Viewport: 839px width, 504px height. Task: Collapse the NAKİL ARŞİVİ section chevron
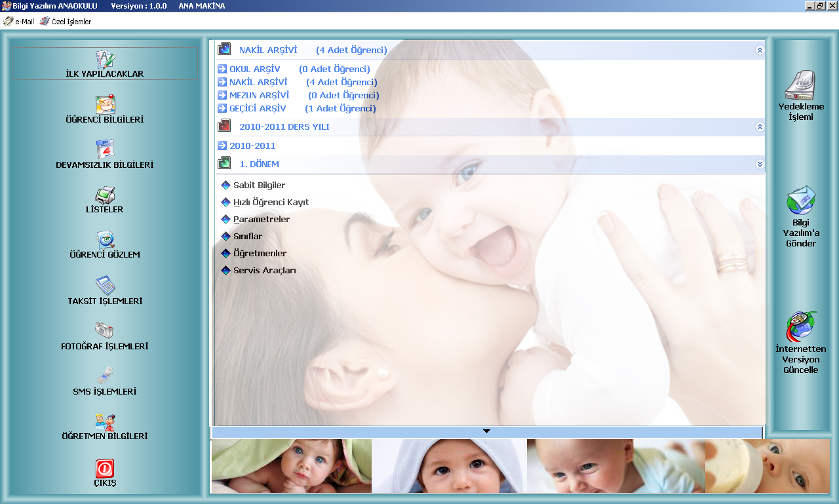[x=760, y=50]
